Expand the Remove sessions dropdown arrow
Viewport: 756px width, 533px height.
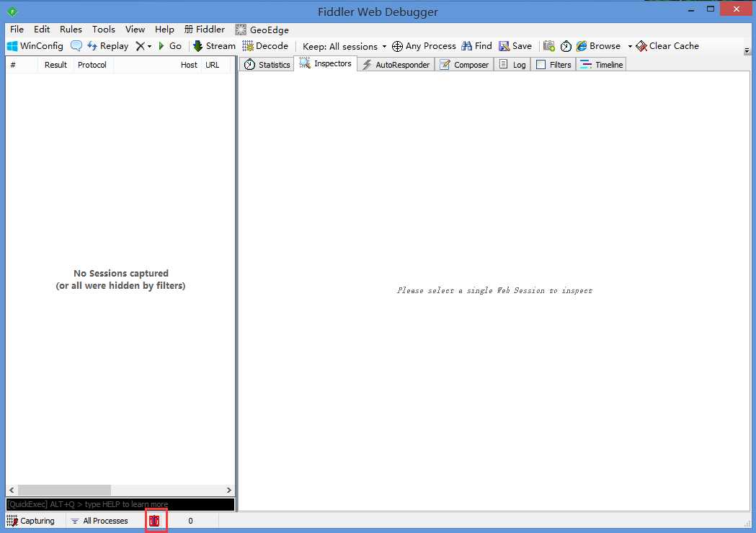(x=149, y=46)
